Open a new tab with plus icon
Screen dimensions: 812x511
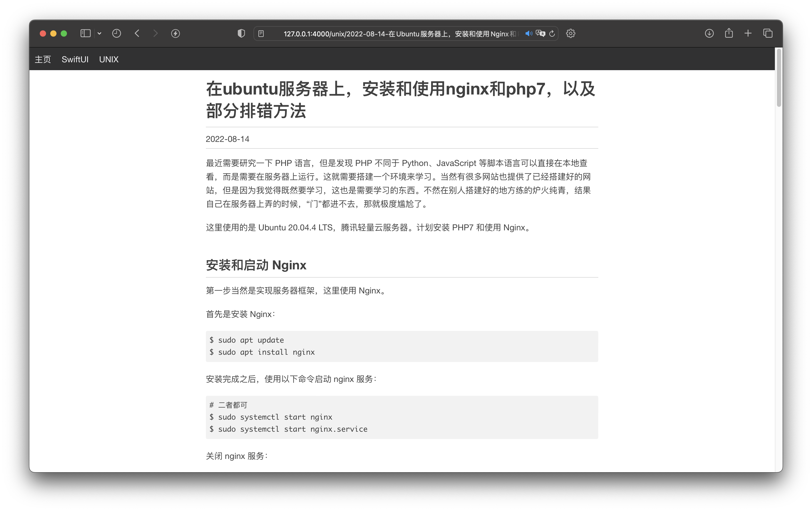click(748, 34)
